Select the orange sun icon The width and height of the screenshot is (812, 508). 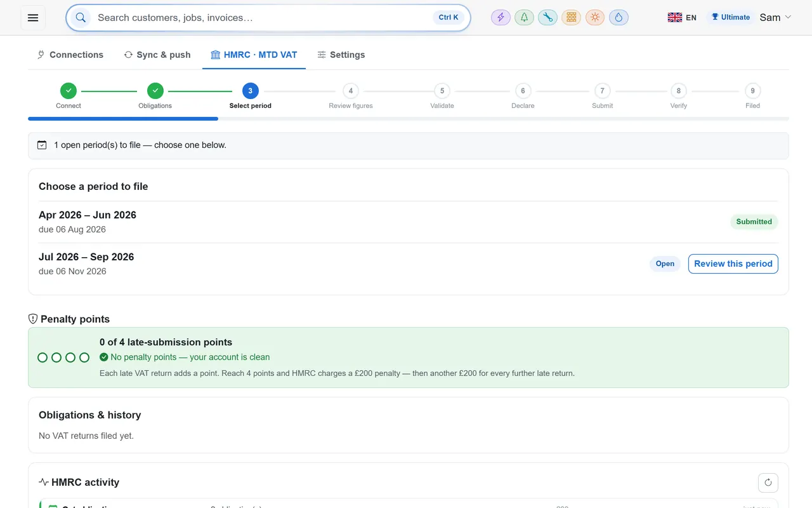594,18
